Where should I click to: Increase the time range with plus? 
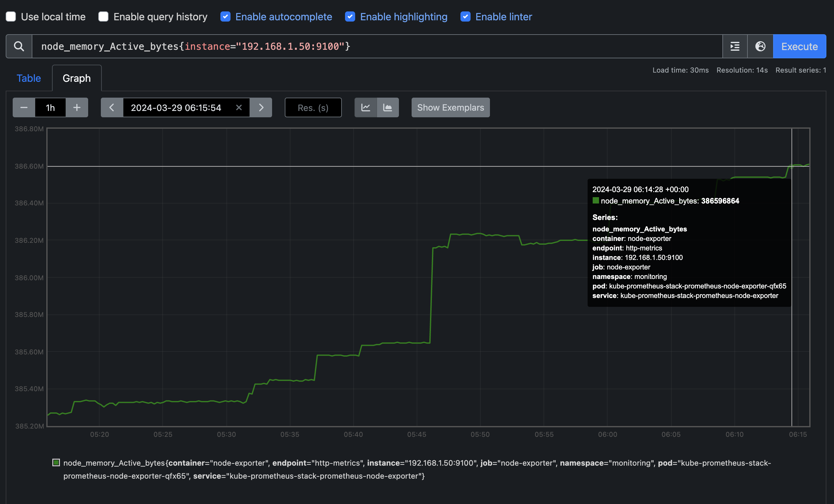tap(77, 107)
